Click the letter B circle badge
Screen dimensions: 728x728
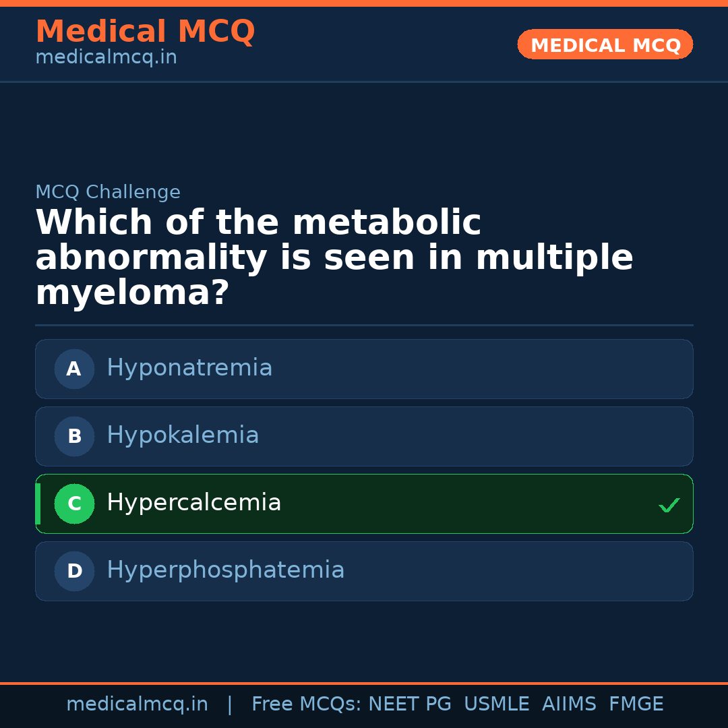pos(74,436)
